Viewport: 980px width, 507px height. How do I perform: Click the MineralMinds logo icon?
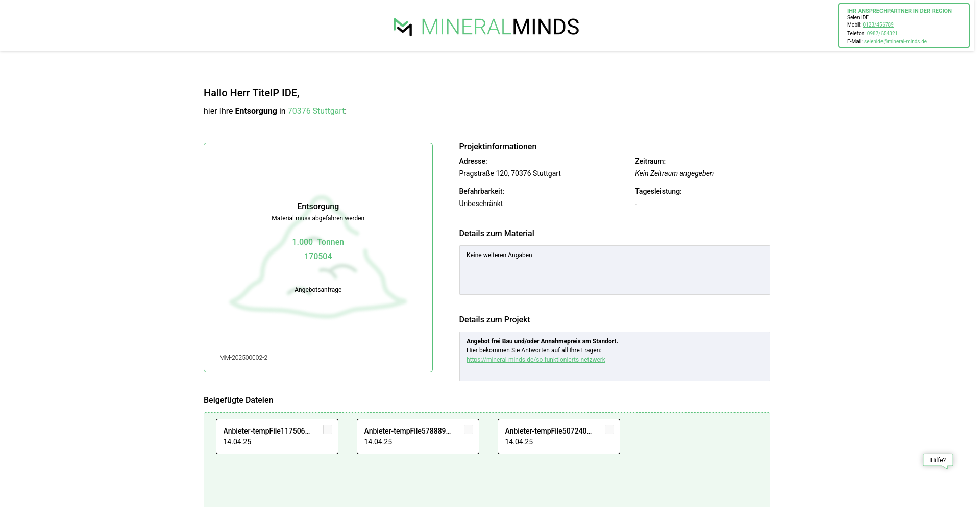pos(403,27)
